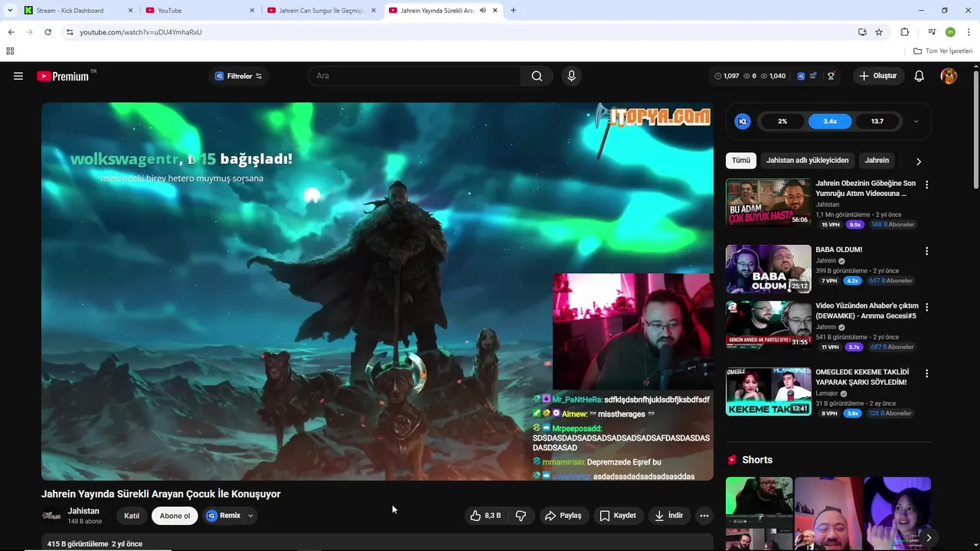
Task: Click Jahistan channel avatar under video
Action: coord(51,516)
